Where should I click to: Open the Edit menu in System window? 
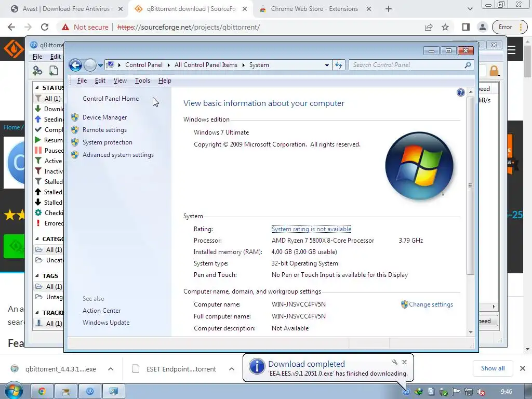tap(100, 81)
